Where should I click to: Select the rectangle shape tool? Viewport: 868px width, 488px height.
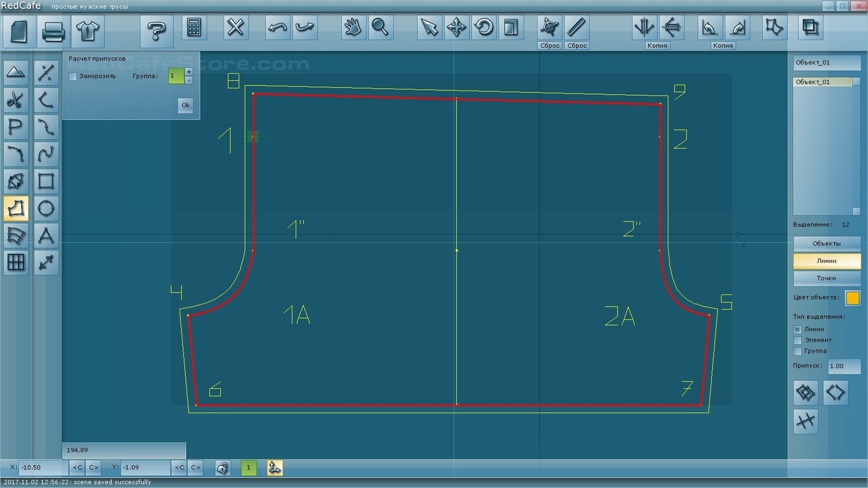coord(46,181)
